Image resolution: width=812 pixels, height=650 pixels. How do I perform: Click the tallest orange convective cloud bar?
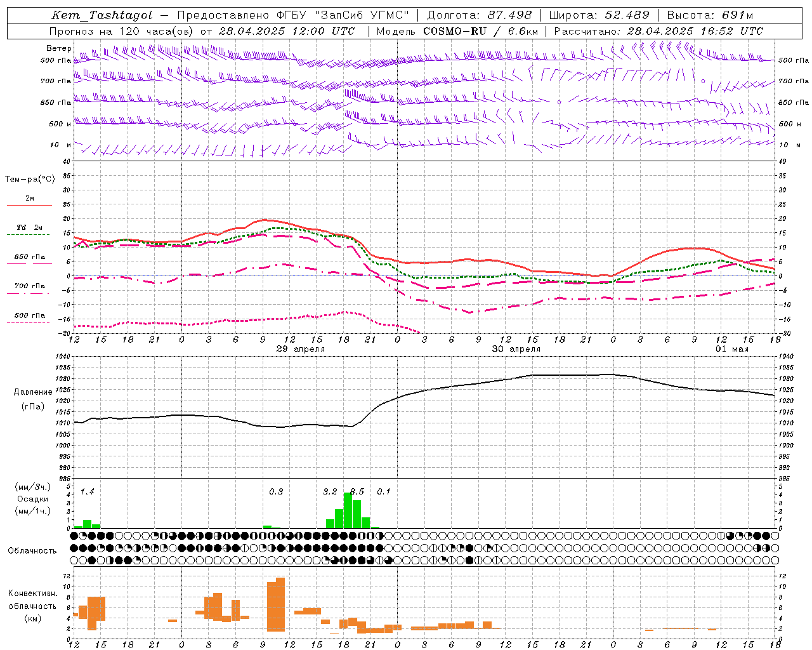280,604
